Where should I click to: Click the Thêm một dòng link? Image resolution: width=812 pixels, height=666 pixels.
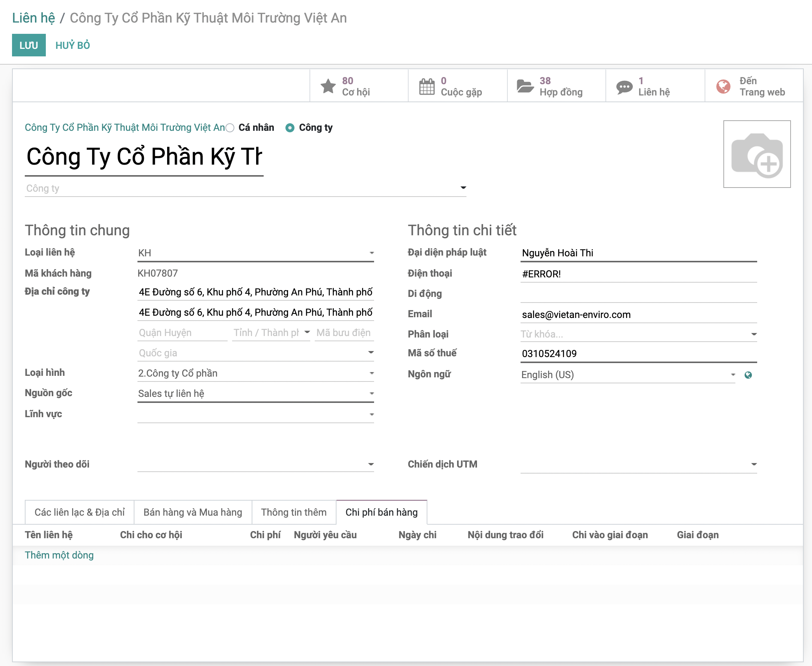(59, 555)
